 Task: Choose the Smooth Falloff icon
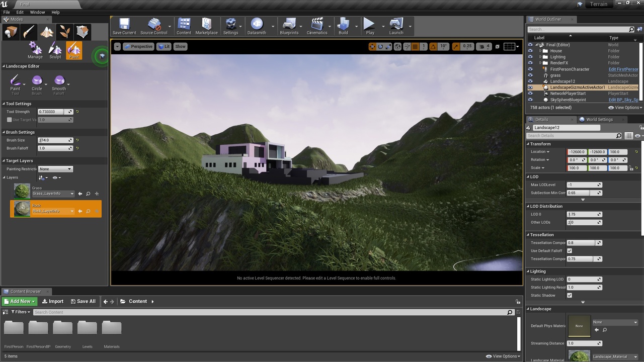[x=59, y=80]
